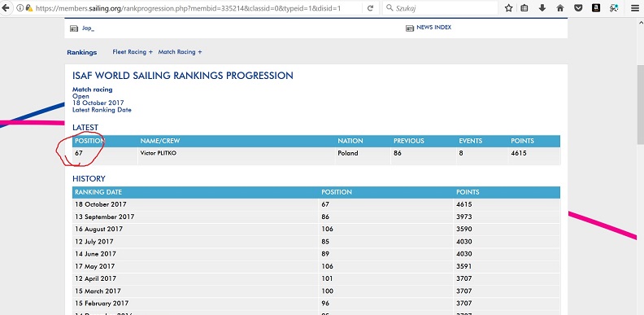Click the Poland nation cell
The width and height of the screenshot is (644, 315).
[x=348, y=153]
